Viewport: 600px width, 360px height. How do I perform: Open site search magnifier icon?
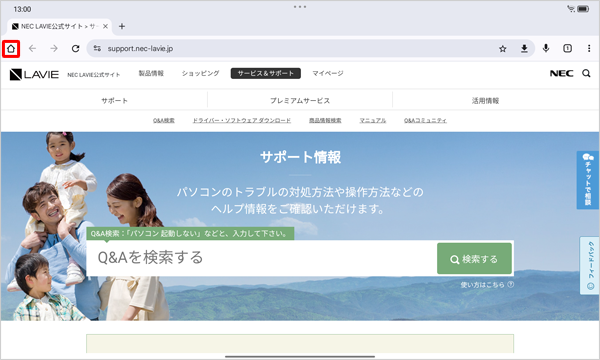[x=586, y=73]
